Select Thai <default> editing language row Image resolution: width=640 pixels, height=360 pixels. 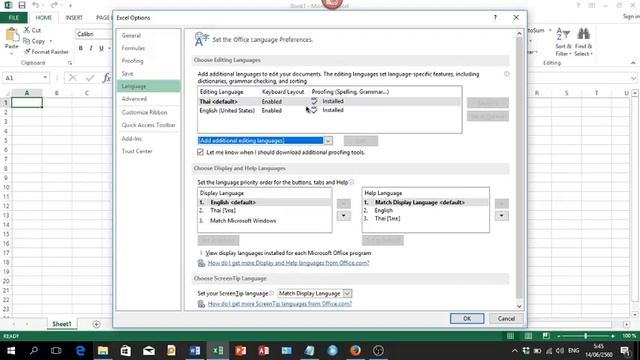tap(329, 101)
